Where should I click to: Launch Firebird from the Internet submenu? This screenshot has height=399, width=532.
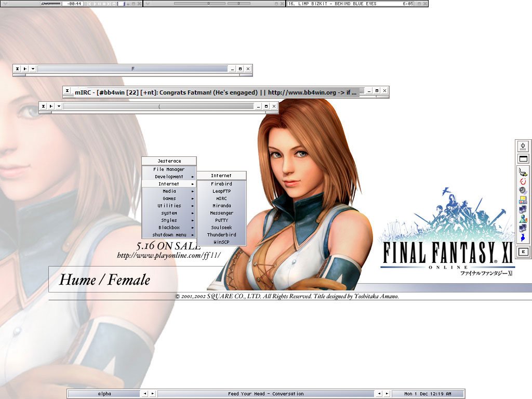(221, 184)
